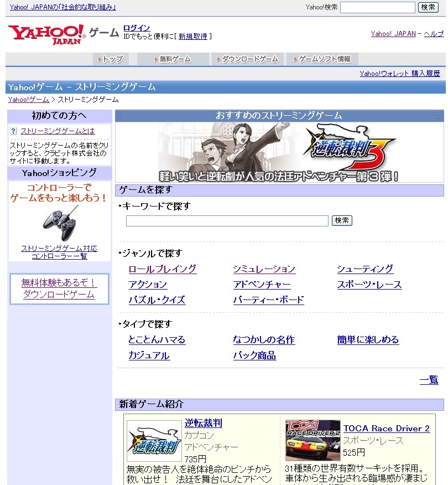Click the 逆転裁判3 featured banner
The width and height of the screenshot is (448, 485).
point(279,152)
